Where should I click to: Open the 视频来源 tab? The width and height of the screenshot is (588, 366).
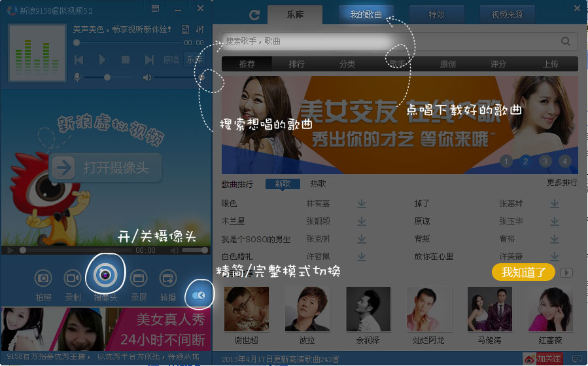click(507, 14)
